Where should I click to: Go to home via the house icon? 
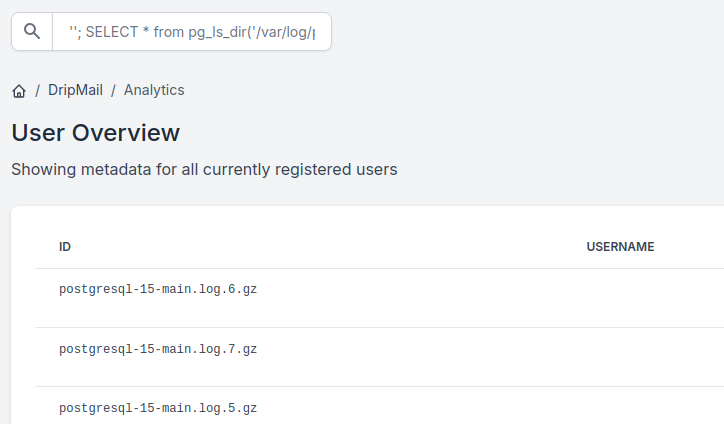[19, 91]
